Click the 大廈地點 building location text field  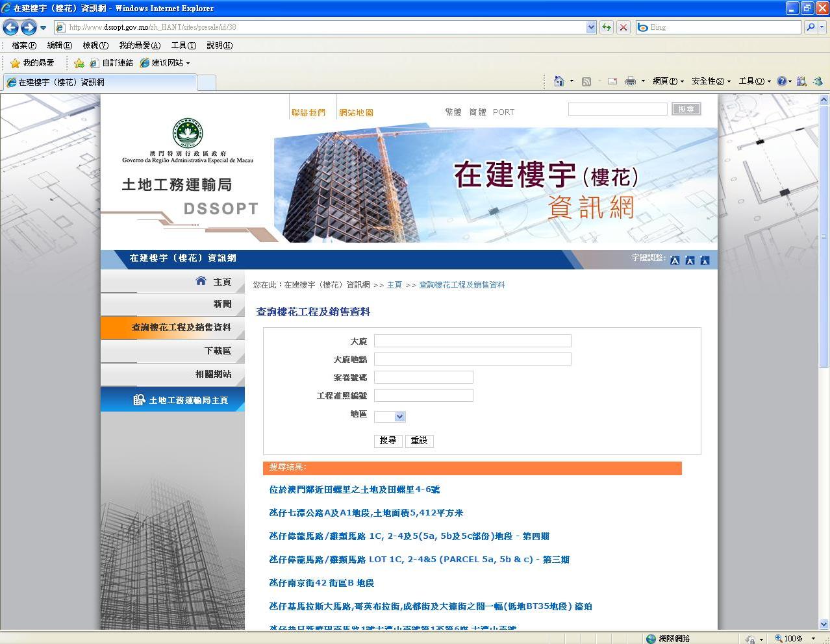[x=472, y=359]
